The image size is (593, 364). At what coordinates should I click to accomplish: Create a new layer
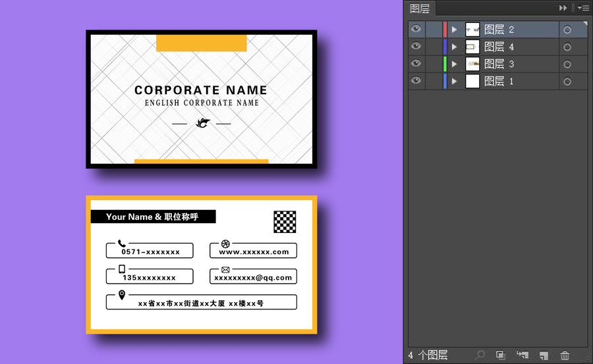[x=544, y=355]
